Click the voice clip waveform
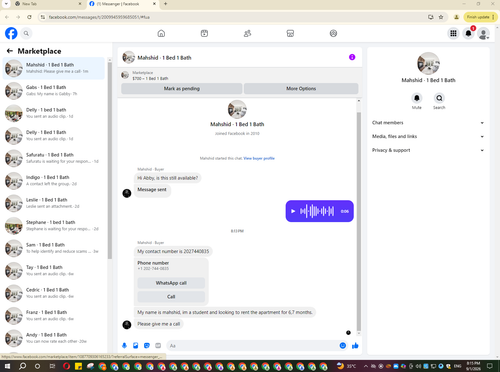Screen dimensions: 500x372 pyautogui.click(x=317, y=211)
